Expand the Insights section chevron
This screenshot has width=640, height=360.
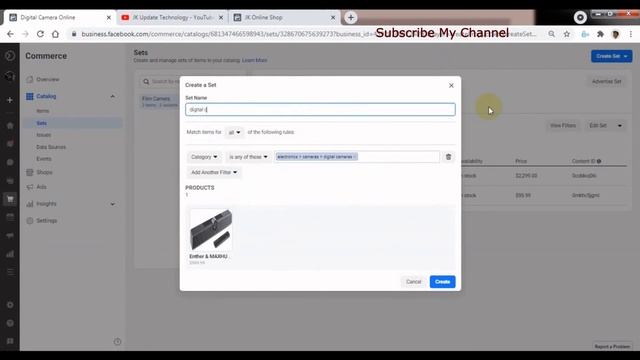pos(112,204)
